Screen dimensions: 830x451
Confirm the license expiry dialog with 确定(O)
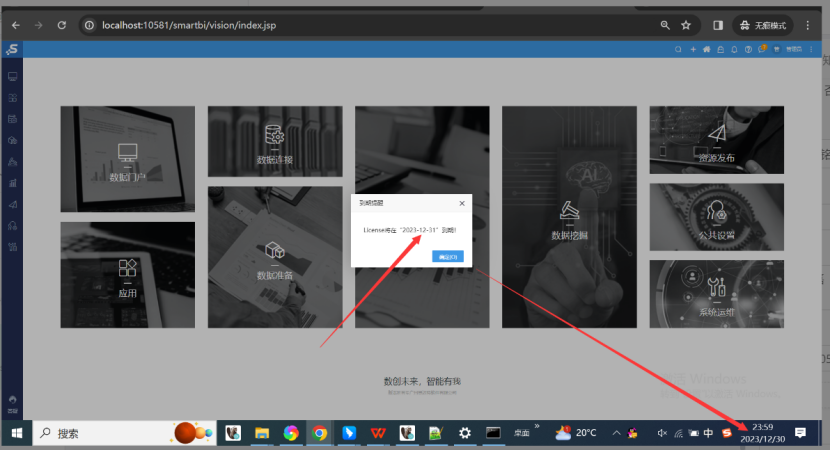[448, 257]
